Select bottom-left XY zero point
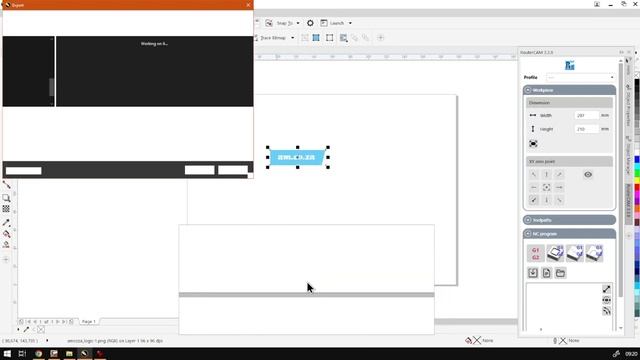This screenshot has width=640, height=360. (533, 200)
